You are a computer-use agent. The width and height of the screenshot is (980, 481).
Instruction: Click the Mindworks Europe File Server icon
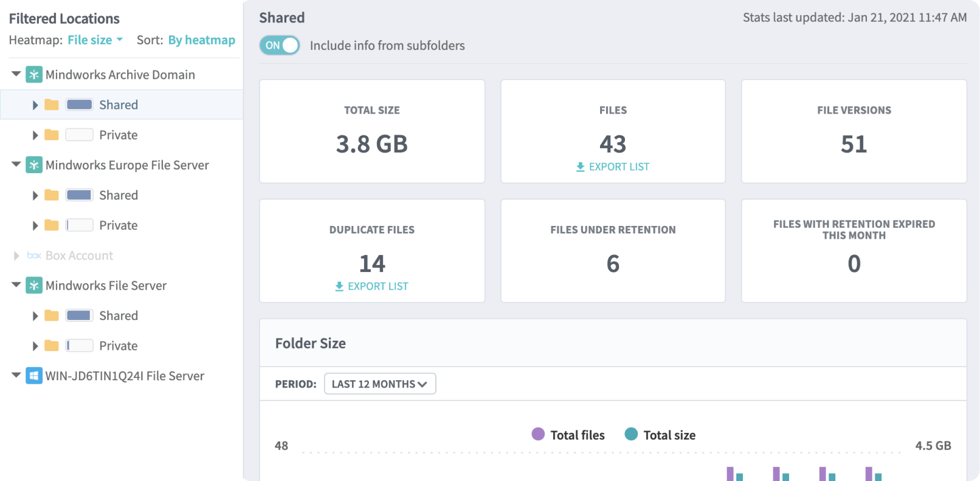pyautogui.click(x=34, y=165)
